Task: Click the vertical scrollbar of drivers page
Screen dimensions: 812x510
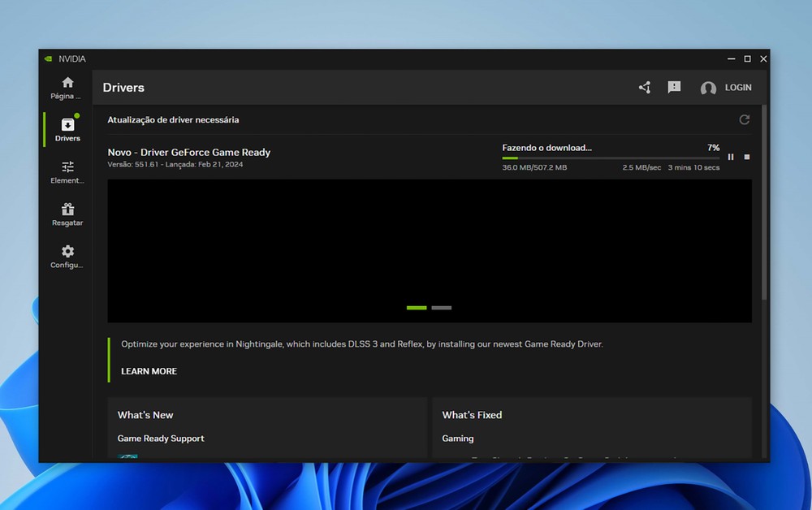Action: point(764,202)
